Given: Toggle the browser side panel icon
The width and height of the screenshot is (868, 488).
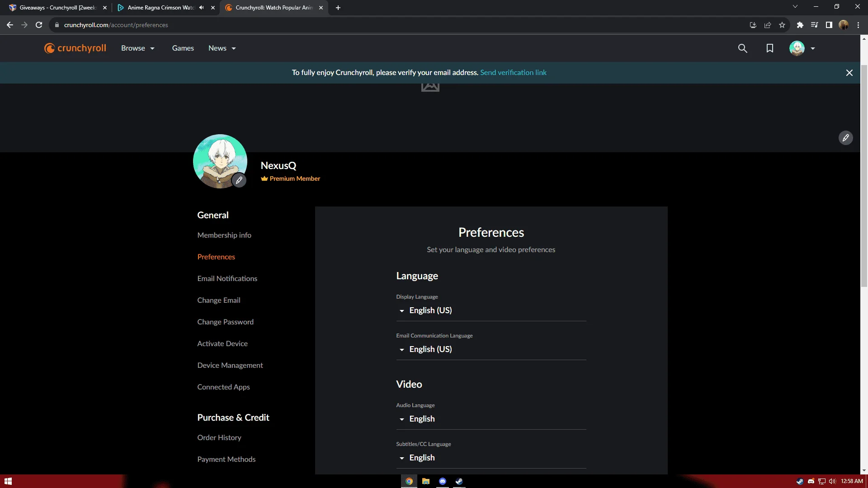Looking at the screenshot, I should tap(829, 25).
